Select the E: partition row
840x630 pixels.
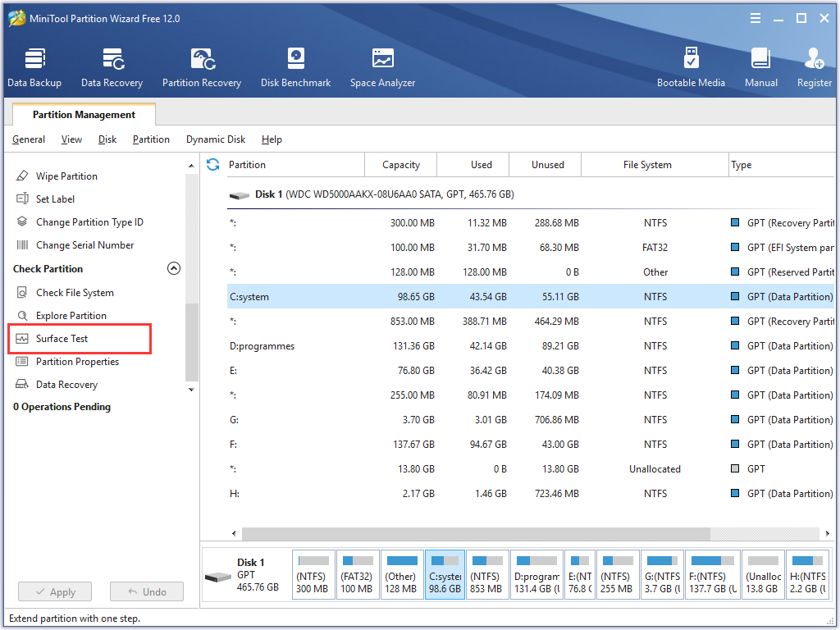(x=531, y=370)
